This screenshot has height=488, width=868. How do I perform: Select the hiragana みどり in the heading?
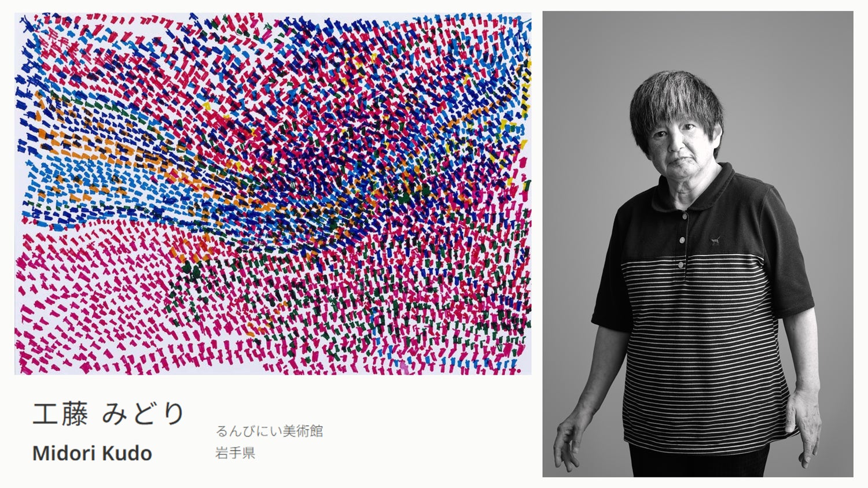tap(144, 414)
